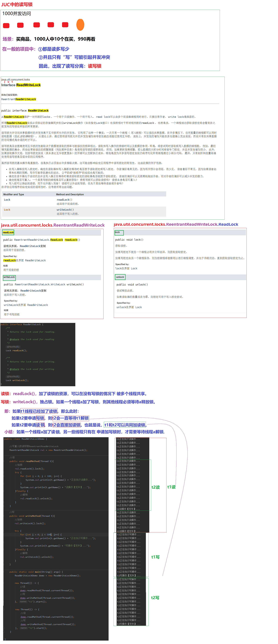Click @NotNull() hint above Lock writeLock()

click(13, 377)
